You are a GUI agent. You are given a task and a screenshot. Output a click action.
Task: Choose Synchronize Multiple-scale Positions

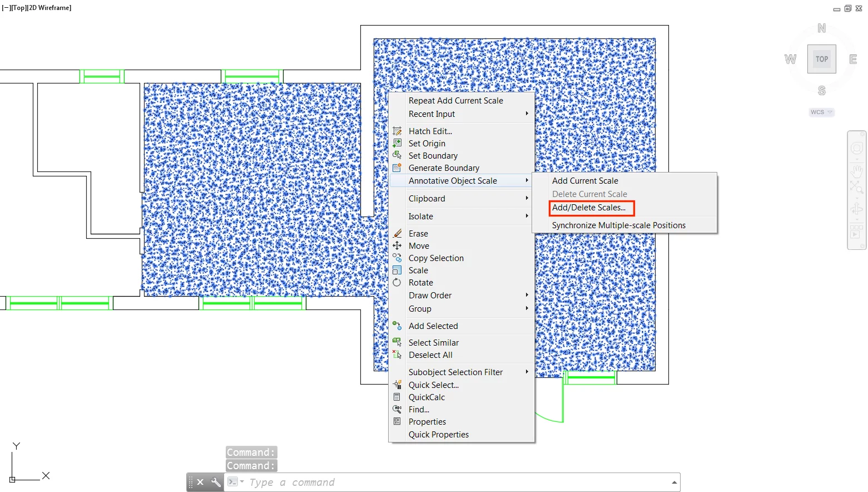point(618,225)
